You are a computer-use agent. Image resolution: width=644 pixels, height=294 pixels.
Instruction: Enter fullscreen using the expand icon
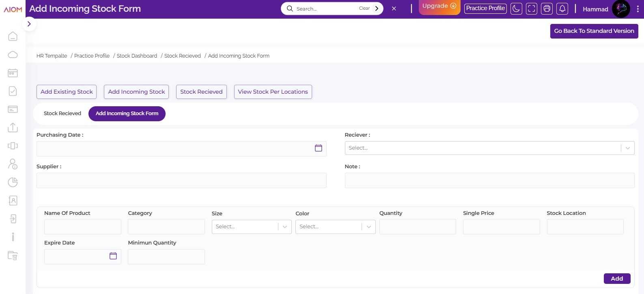coord(531,9)
